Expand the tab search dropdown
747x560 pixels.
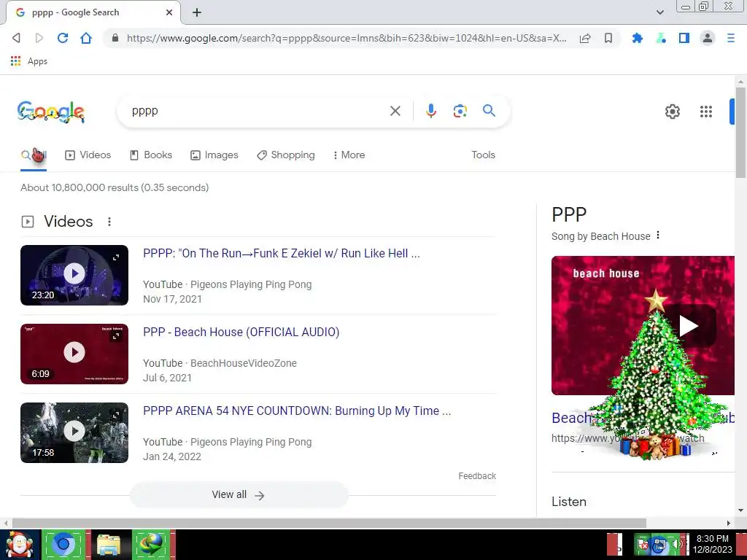659,12
